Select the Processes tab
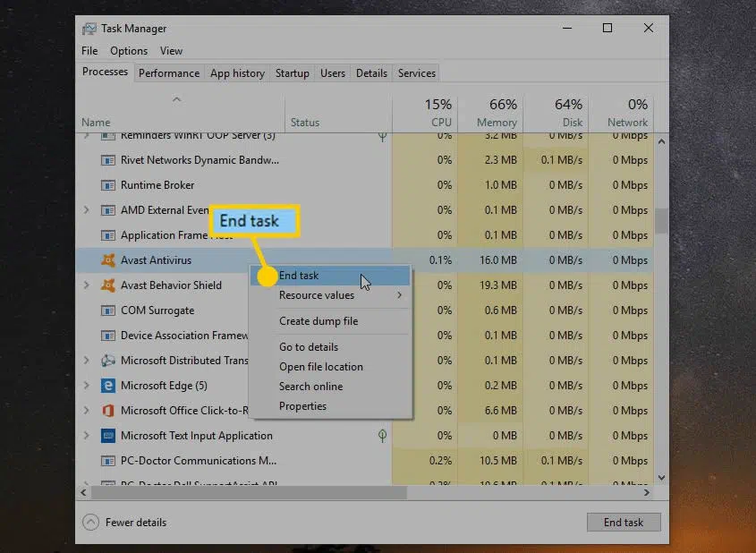 tap(105, 72)
